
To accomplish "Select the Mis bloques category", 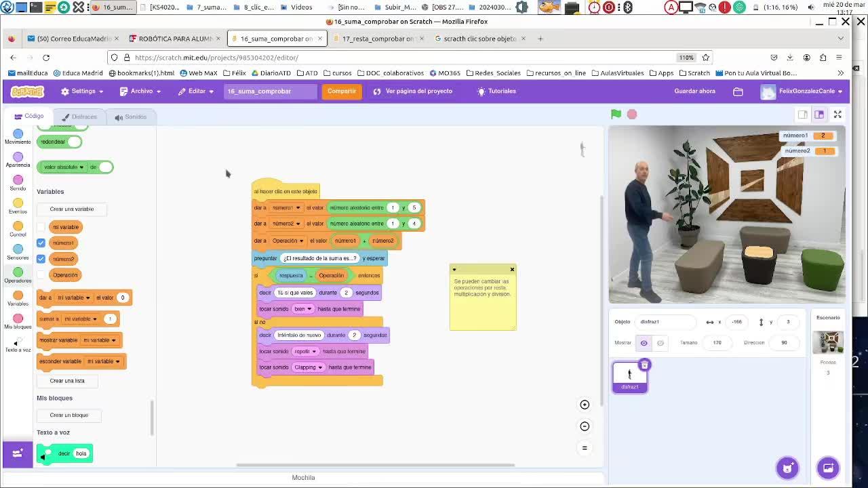I will click(18, 321).
